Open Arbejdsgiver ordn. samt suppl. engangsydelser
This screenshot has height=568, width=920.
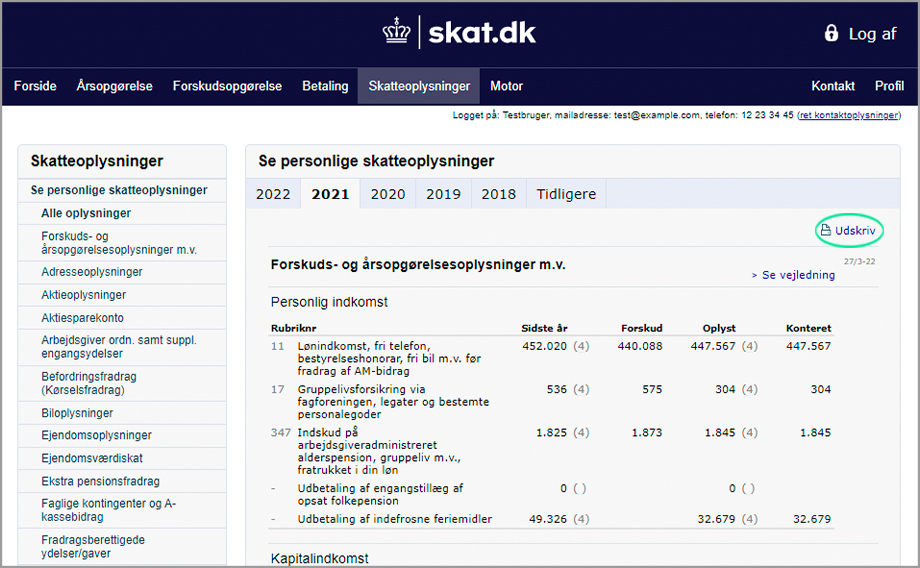point(119,347)
